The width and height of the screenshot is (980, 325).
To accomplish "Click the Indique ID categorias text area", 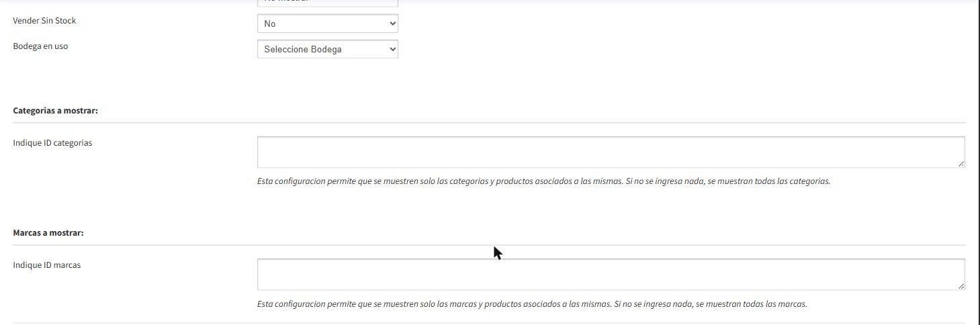I will [x=611, y=152].
